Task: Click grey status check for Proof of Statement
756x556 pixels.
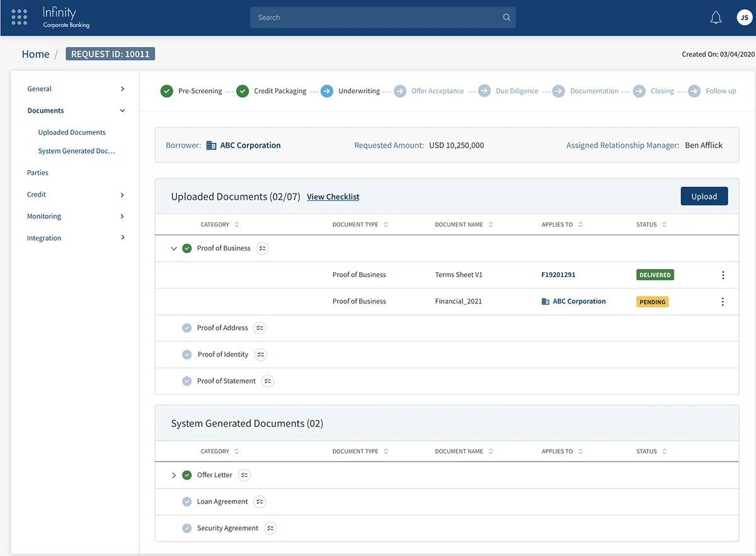Action: (x=186, y=381)
